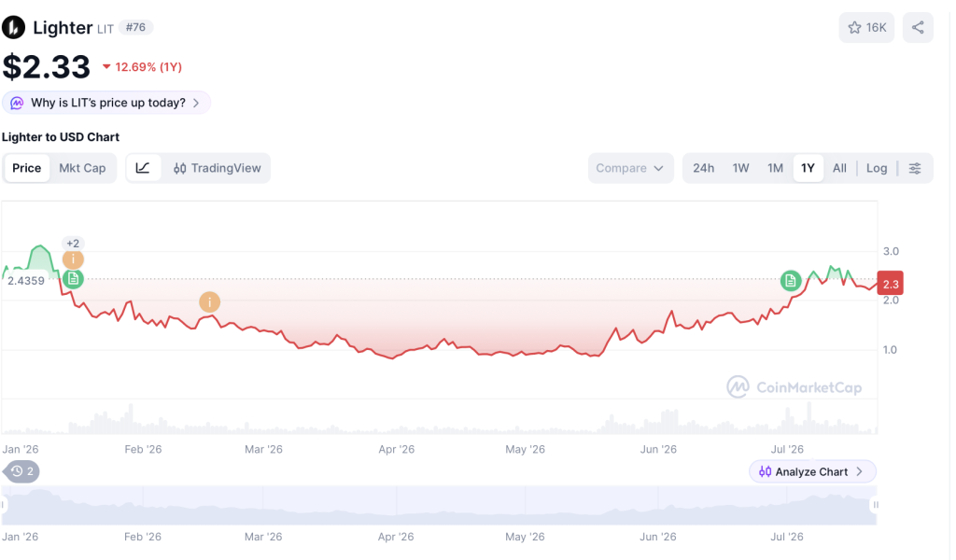Click the Lighter coin logo

point(13,27)
